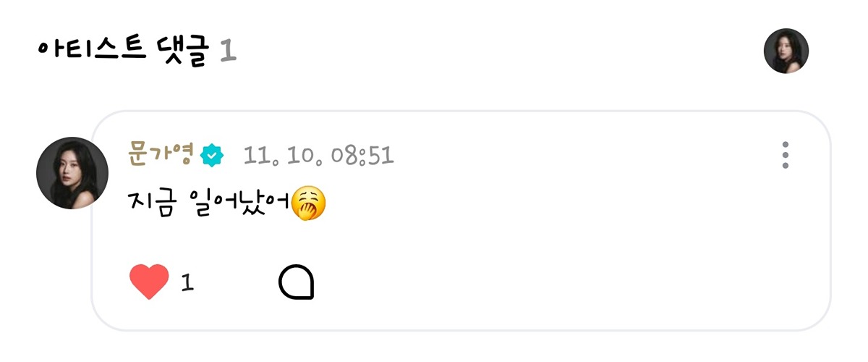Open the artist filter avatar at top right
The height and width of the screenshot is (362, 868).
coord(786,51)
